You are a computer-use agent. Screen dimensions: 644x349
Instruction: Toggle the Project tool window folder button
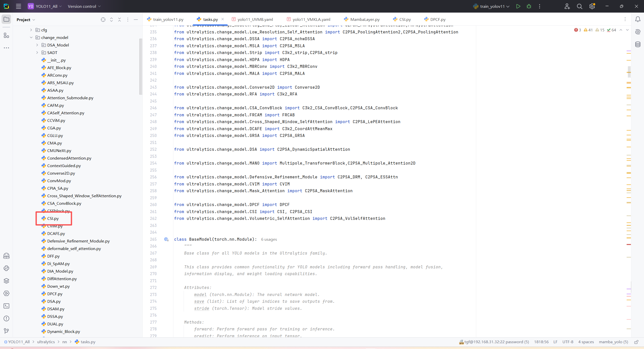[x=6, y=19]
